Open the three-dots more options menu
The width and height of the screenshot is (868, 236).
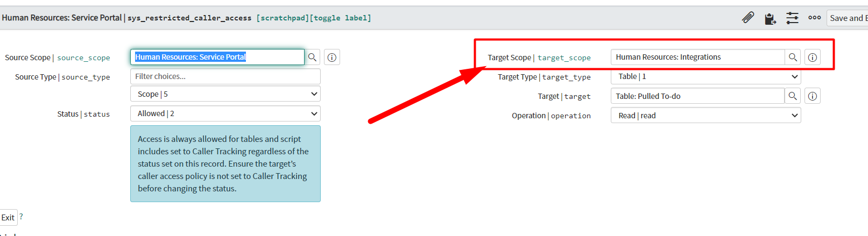click(x=814, y=18)
